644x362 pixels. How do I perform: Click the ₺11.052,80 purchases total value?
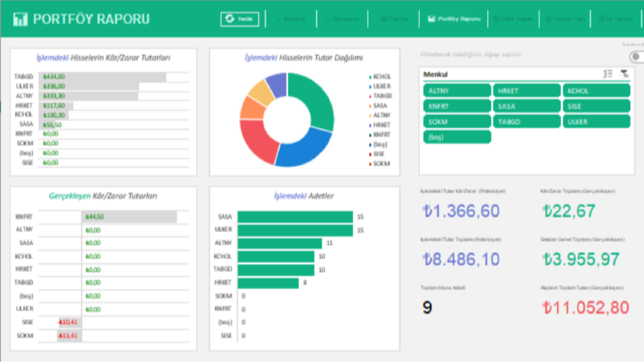tap(586, 308)
